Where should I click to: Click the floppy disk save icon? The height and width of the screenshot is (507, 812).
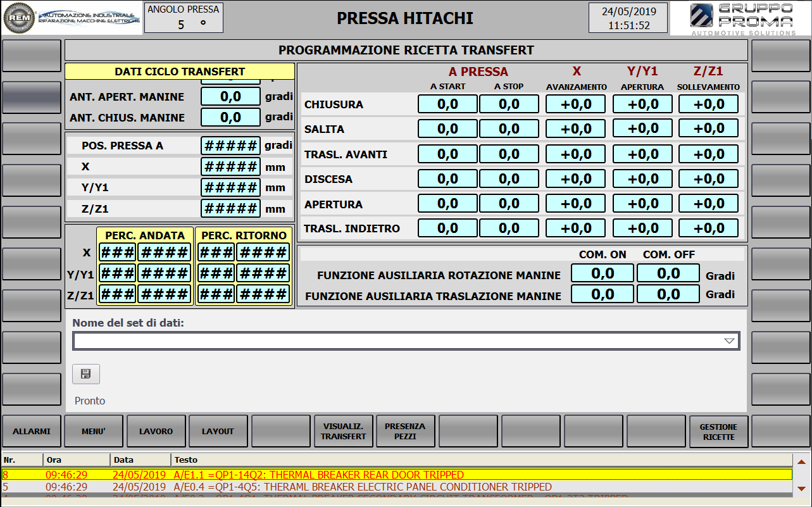click(86, 374)
